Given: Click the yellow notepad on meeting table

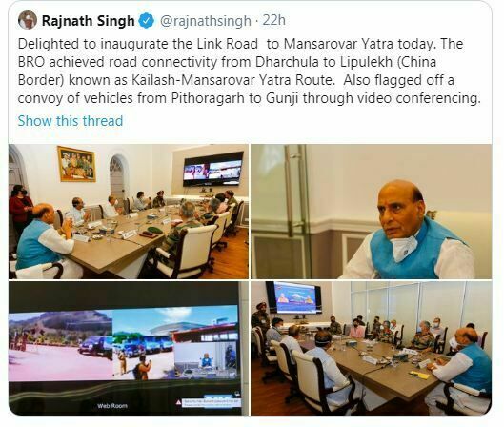Looking at the screenshot, I should (418, 375).
